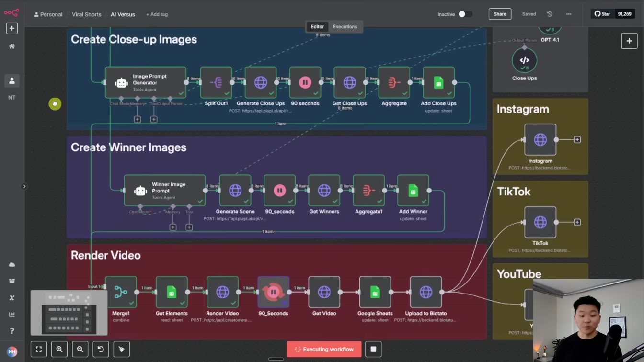Open the Personal project breadcrumb

pos(48,14)
